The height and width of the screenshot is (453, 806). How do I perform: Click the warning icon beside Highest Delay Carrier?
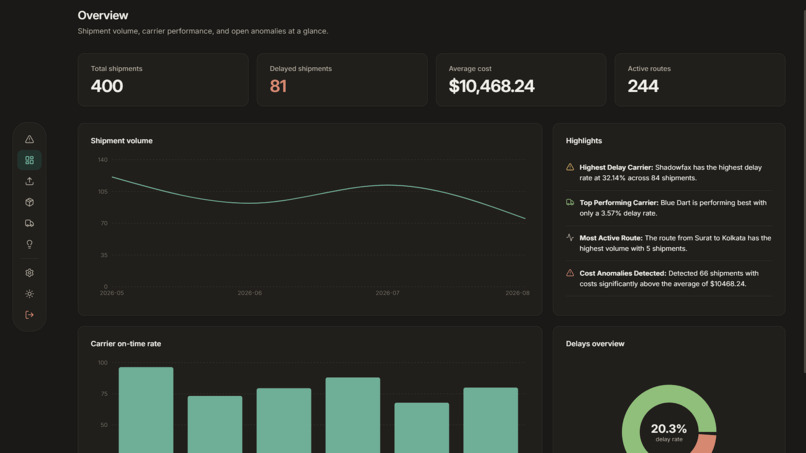pos(570,167)
